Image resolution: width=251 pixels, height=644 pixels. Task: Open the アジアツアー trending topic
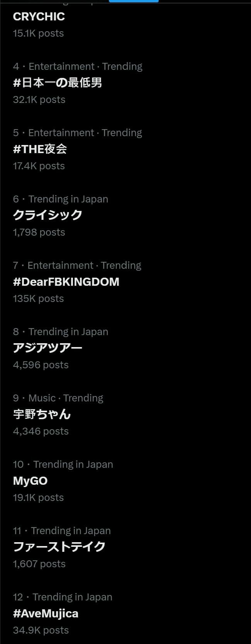[47, 348]
